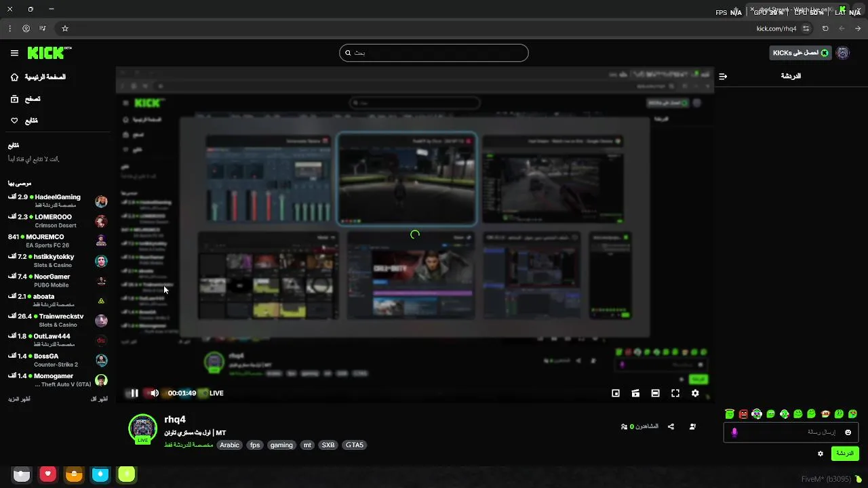Show more recommended channels (أظهر المزيد)
The width and height of the screenshot is (868, 488).
(x=19, y=399)
